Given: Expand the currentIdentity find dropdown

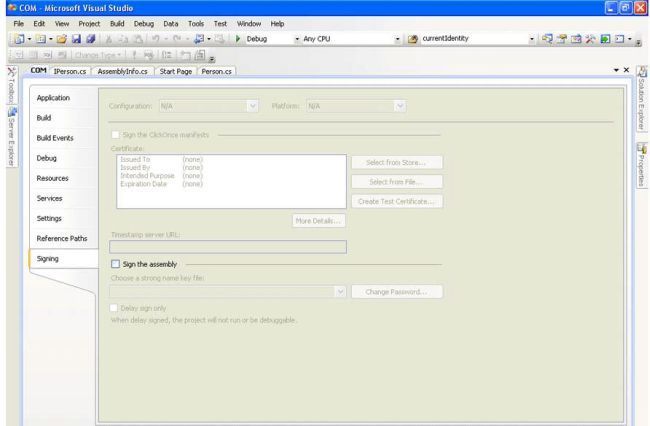Looking at the screenshot, I should coord(531,39).
